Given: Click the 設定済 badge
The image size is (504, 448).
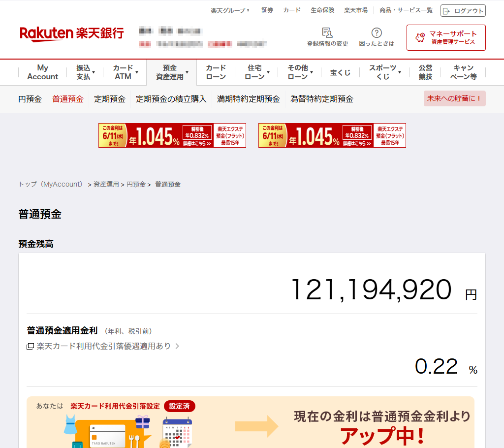Looking at the screenshot, I should [x=179, y=406].
